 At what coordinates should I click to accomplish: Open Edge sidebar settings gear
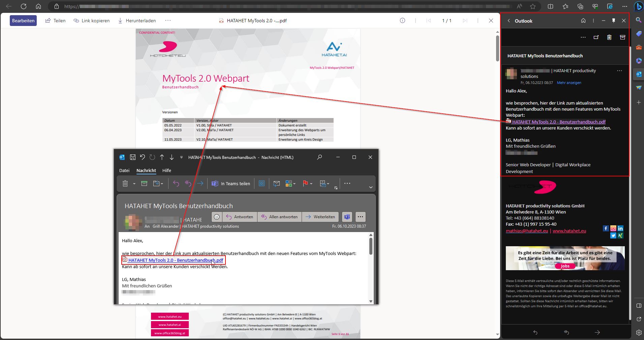click(x=639, y=333)
